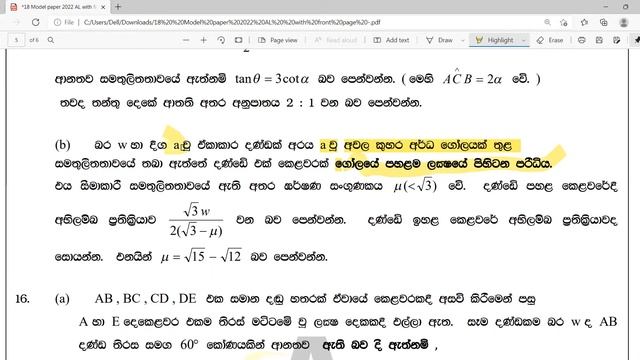The width and height of the screenshot is (640, 360).
Task: Expand the Draw options dropdown
Action: (x=462, y=40)
